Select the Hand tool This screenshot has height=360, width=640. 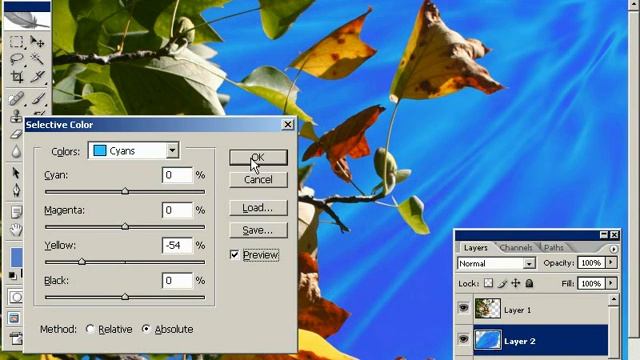(x=16, y=230)
